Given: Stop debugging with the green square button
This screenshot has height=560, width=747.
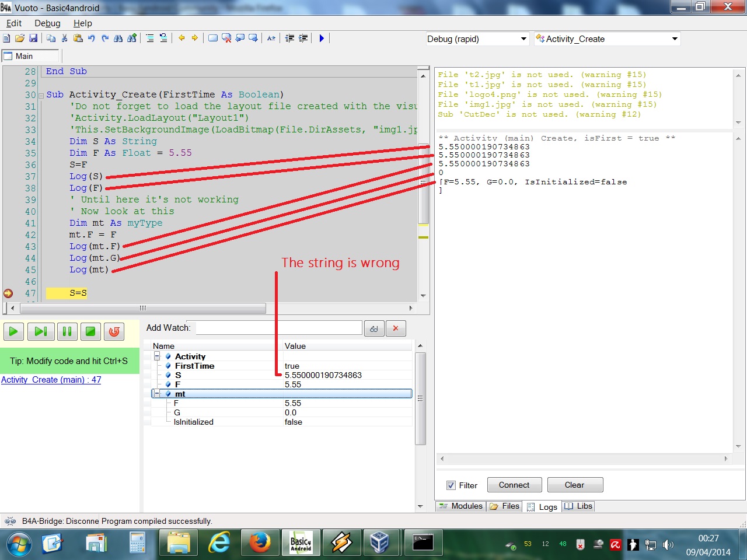Looking at the screenshot, I should (x=90, y=331).
